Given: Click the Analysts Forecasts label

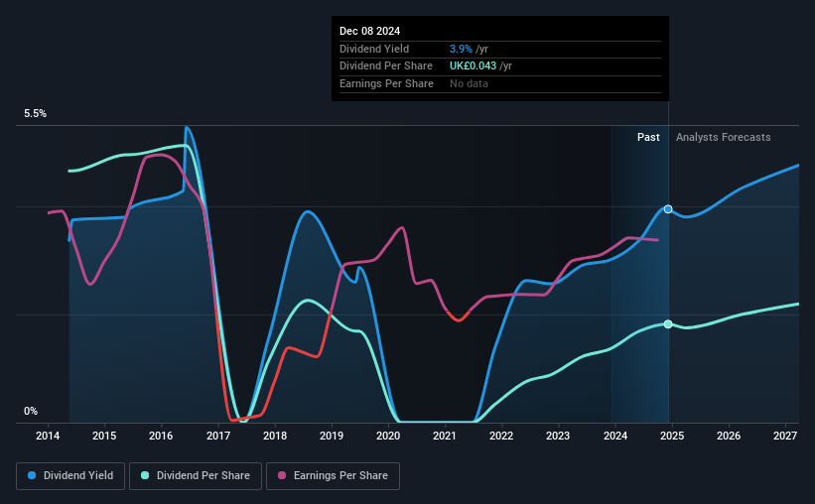Looking at the screenshot, I should tap(724, 137).
